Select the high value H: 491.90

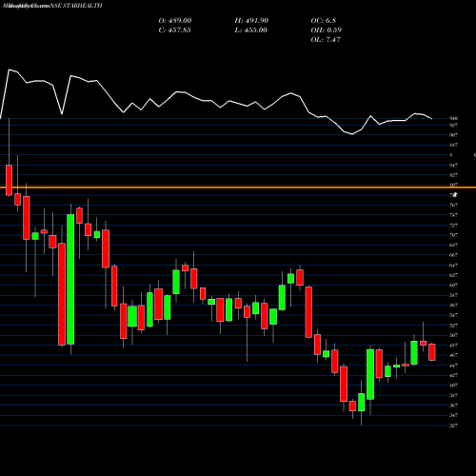251,20
